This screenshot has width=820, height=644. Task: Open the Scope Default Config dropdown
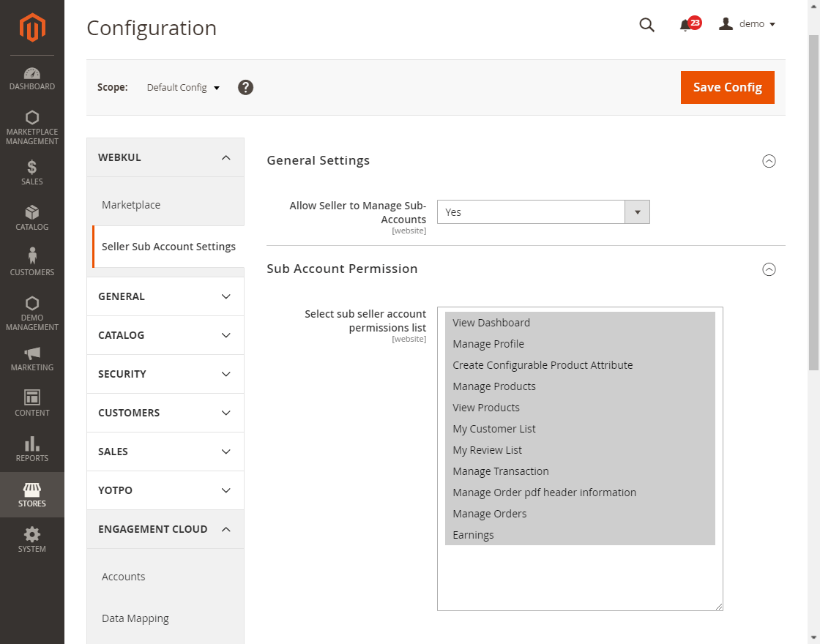pos(182,87)
